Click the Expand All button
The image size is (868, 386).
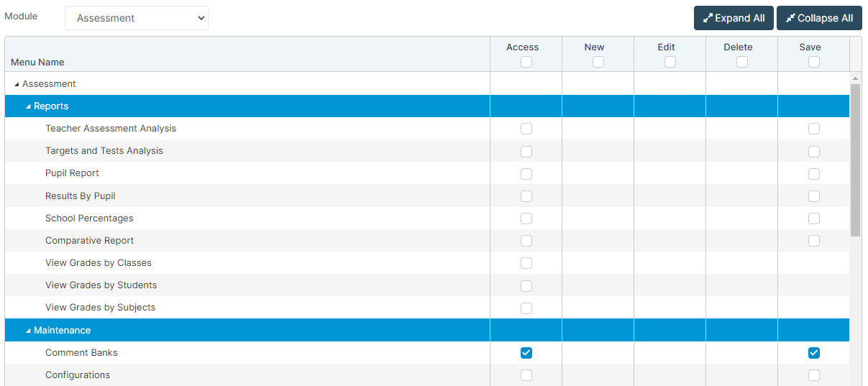click(733, 18)
